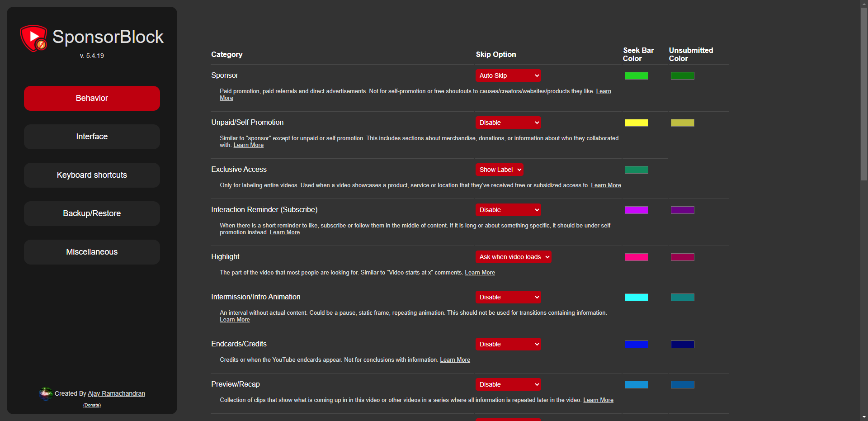
Task: Change Preview/Recap unsubmitted color
Action: click(683, 385)
